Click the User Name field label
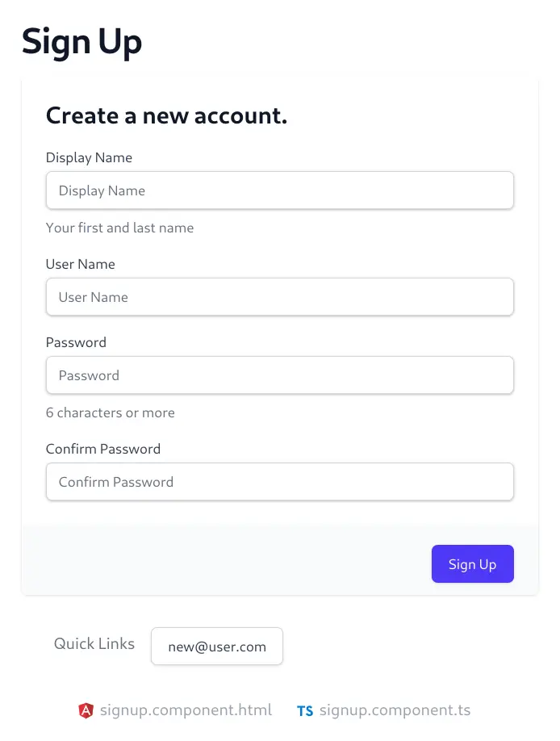The height and width of the screenshot is (741, 560). 81,264
